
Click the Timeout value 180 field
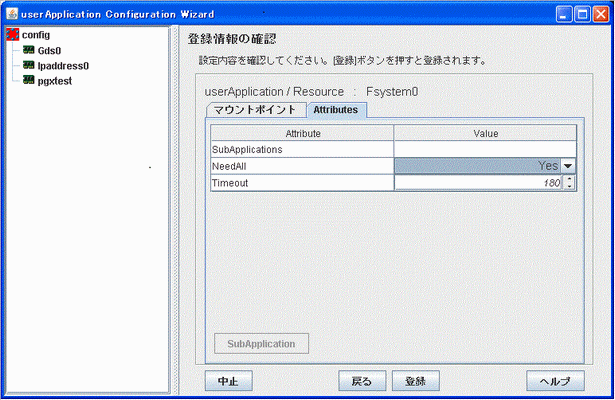coord(479,183)
